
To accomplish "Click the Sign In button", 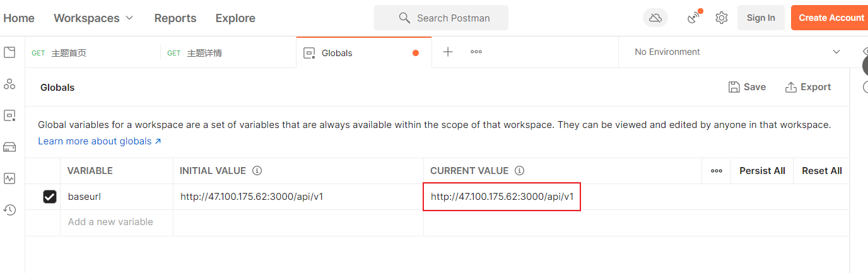I will tap(761, 18).
